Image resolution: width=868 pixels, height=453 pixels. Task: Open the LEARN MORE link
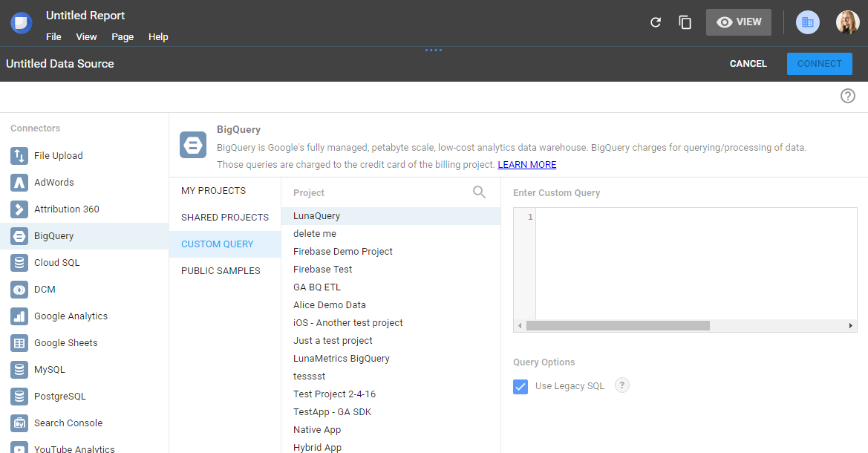pos(527,164)
